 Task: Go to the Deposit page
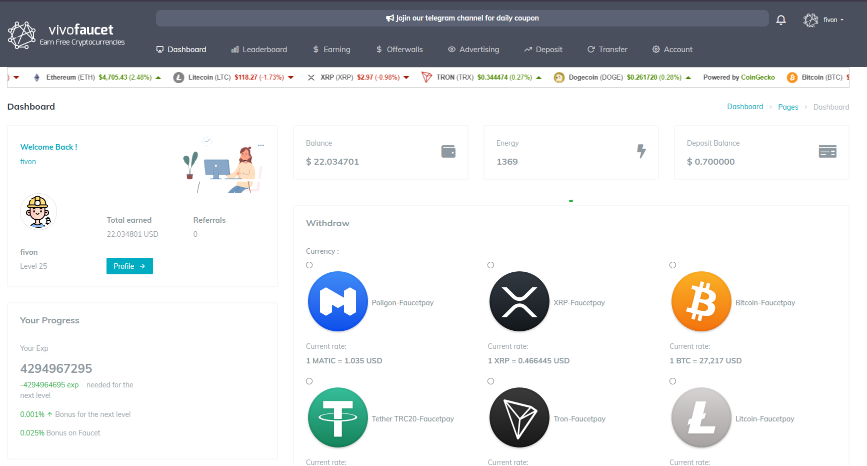543,49
